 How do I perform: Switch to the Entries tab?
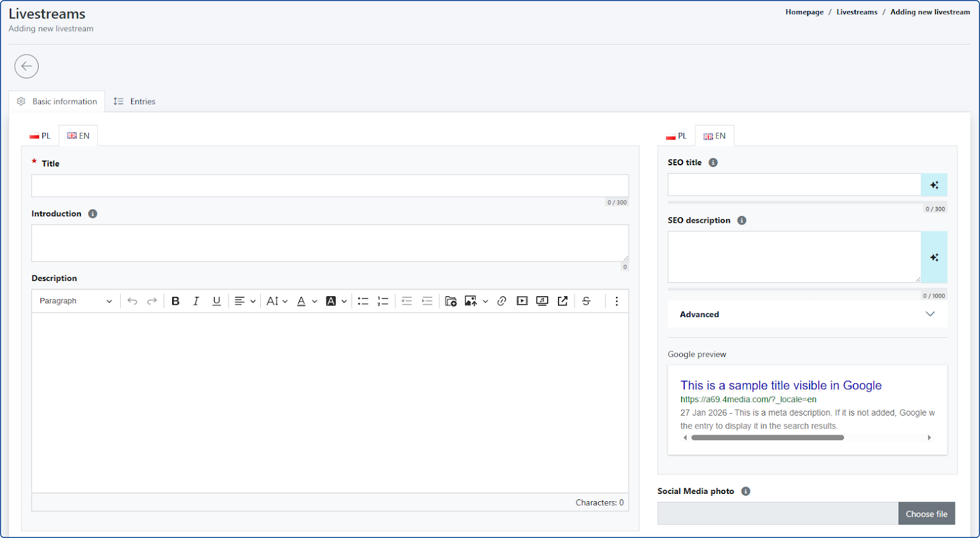[x=135, y=102]
